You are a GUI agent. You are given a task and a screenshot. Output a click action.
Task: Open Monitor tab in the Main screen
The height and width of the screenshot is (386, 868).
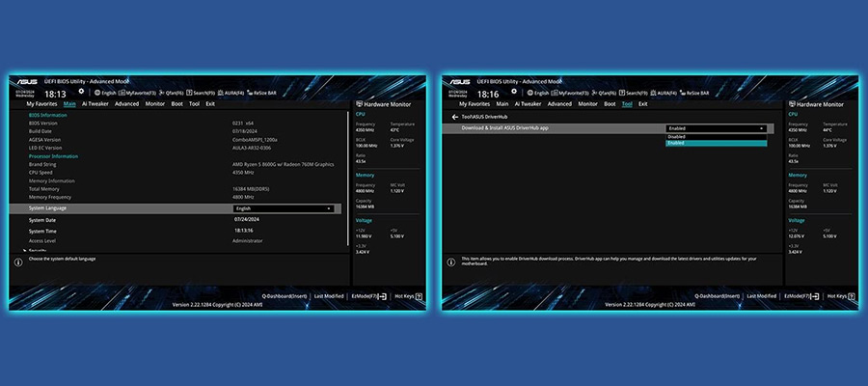point(155,104)
